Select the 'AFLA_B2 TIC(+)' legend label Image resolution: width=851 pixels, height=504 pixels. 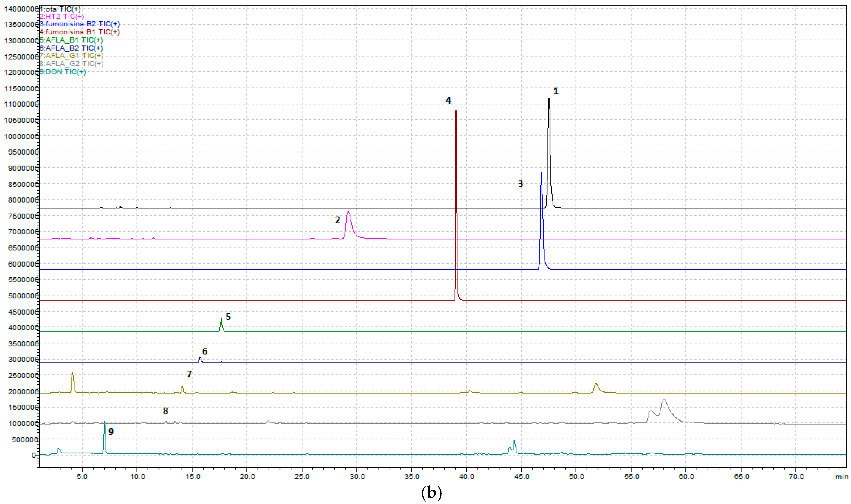[71, 48]
